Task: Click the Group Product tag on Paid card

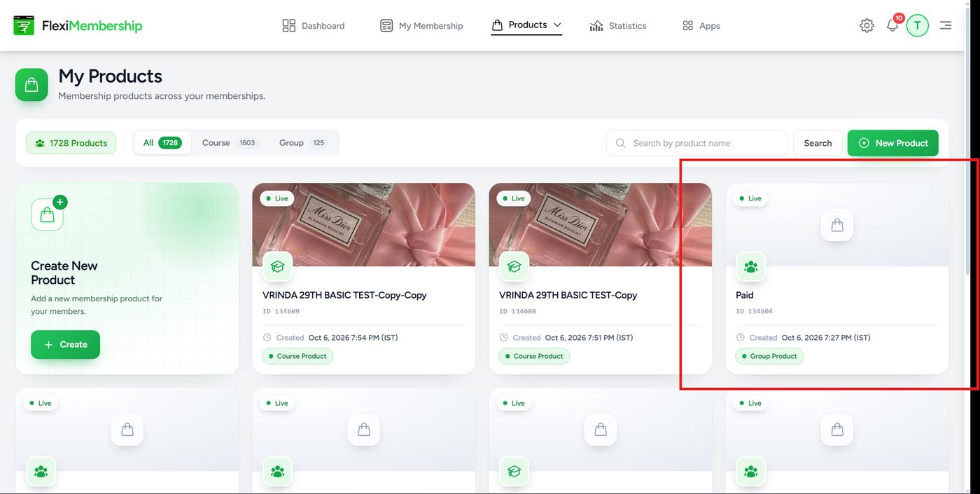Action: pyautogui.click(x=770, y=356)
